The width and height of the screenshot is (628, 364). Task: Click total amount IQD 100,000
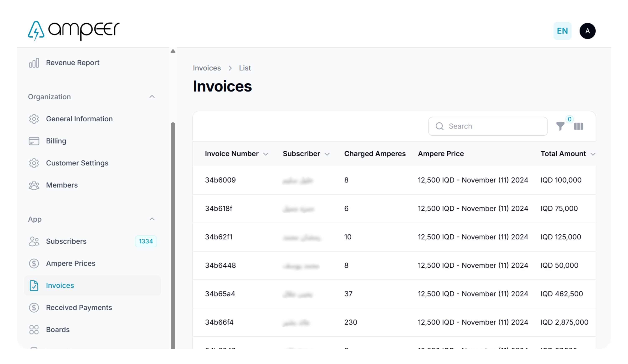[x=561, y=180]
